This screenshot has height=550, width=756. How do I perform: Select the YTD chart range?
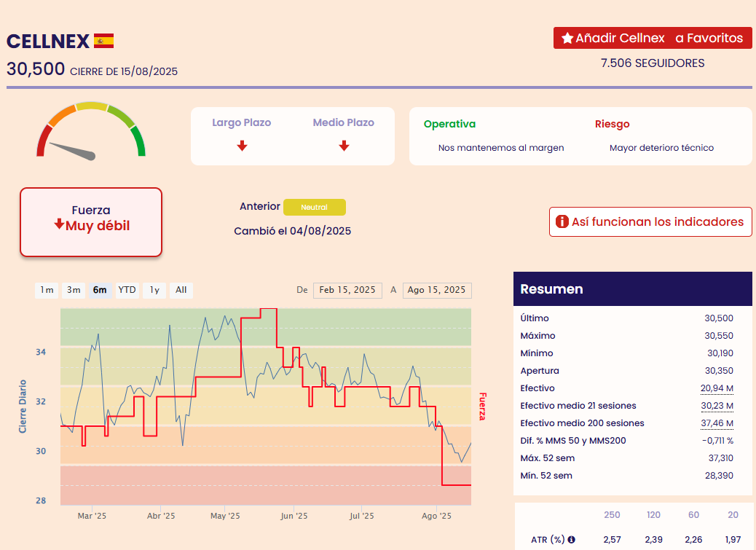[127, 290]
